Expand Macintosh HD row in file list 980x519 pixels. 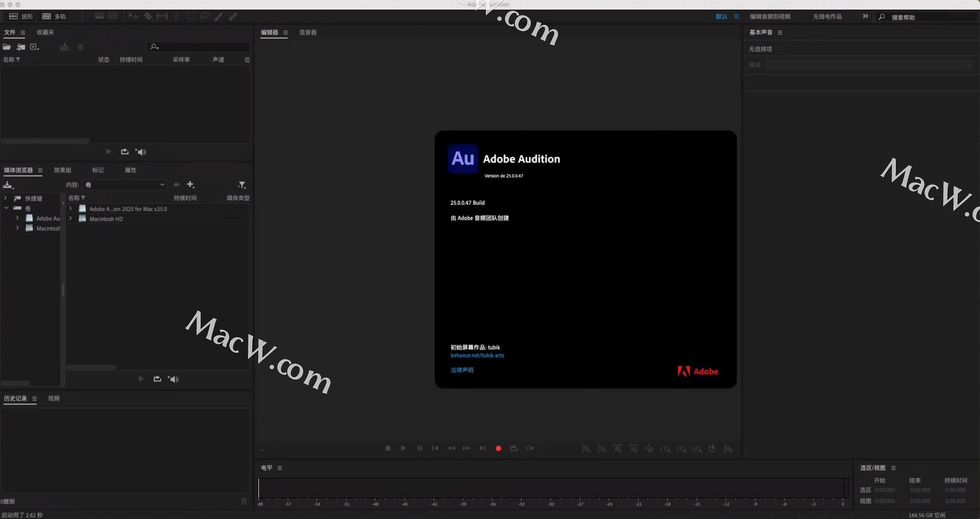(70, 219)
